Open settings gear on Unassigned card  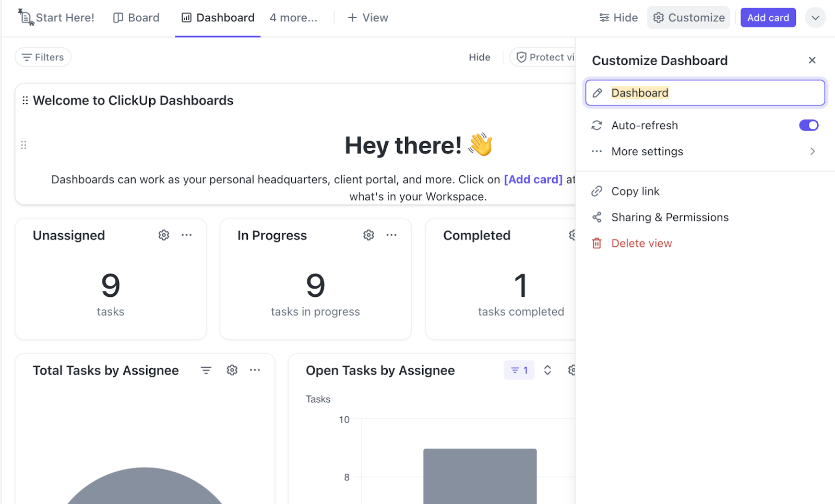tap(163, 235)
